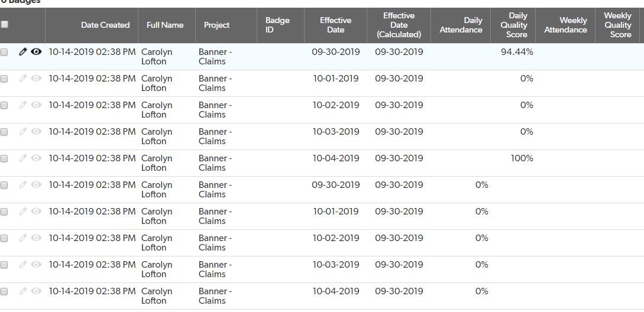The height and width of the screenshot is (312, 644).
Task: Check the box for the 94.44% quality row
Action: point(5,53)
